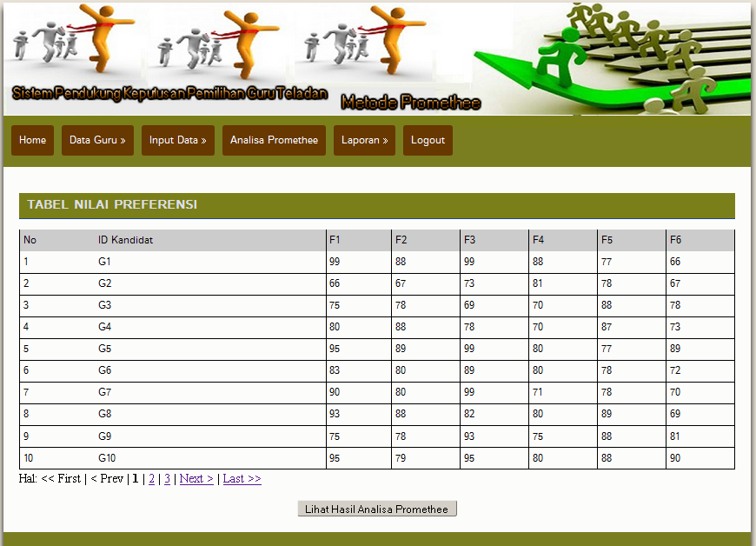Click the < Prev pagination text

pos(107,478)
